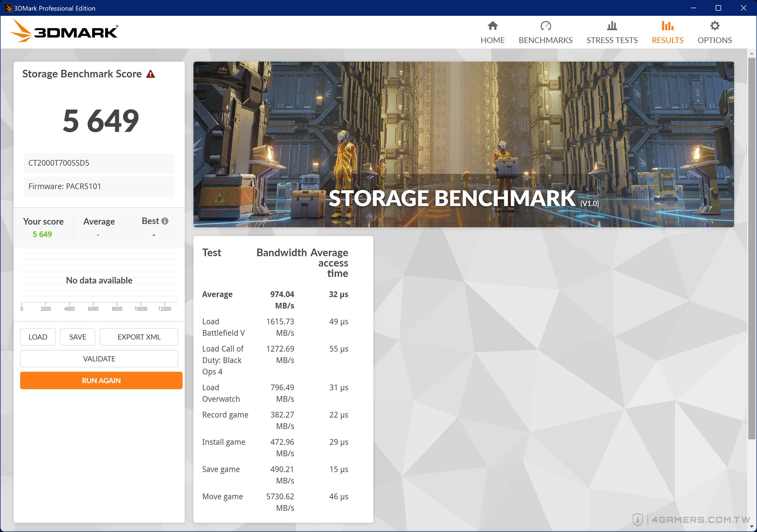The width and height of the screenshot is (757, 532).
Task: Click the drive name CT2000T700SSD5
Action: pyautogui.click(x=99, y=163)
